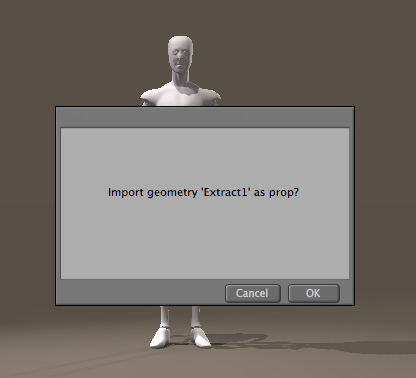Screen dimensions: 416x378
Task: Click the dialog's dark footer beside Cancel
Action: click(140, 293)
